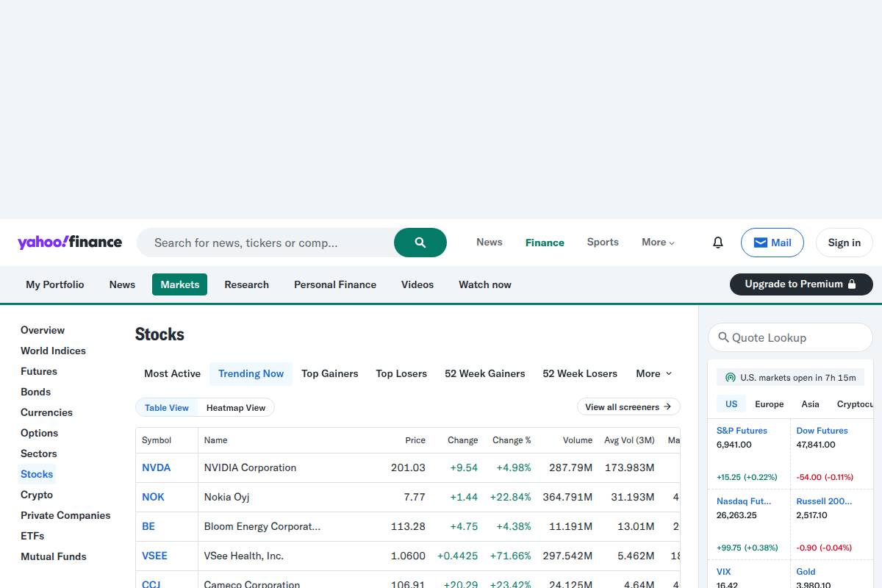Click the lock icon on Upgrade to Premium
The image size is (882, 588).
pyautogui.click(x=853, y=284)
